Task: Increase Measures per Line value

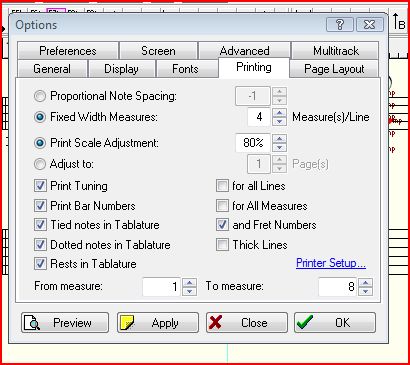Action: point(279,113)
